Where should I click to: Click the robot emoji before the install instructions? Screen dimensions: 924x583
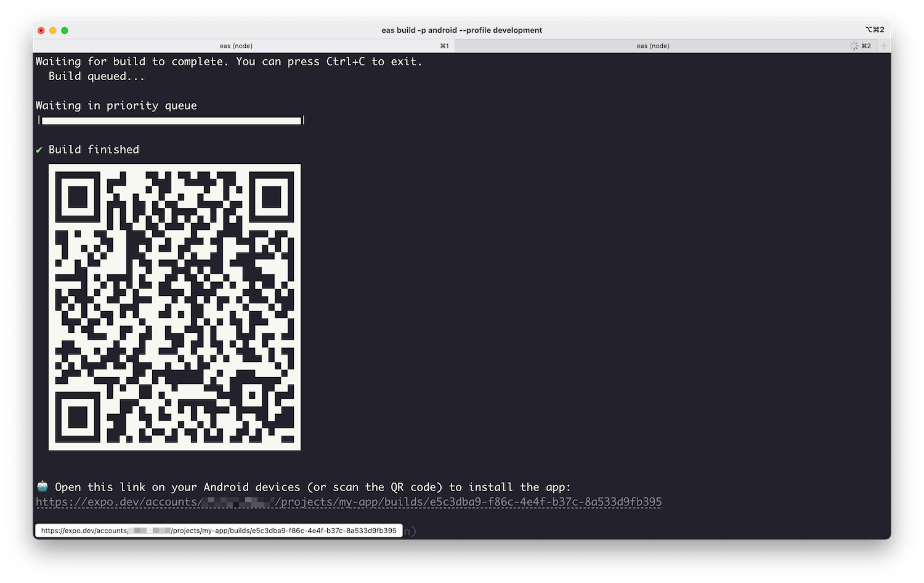click(41, 487)
